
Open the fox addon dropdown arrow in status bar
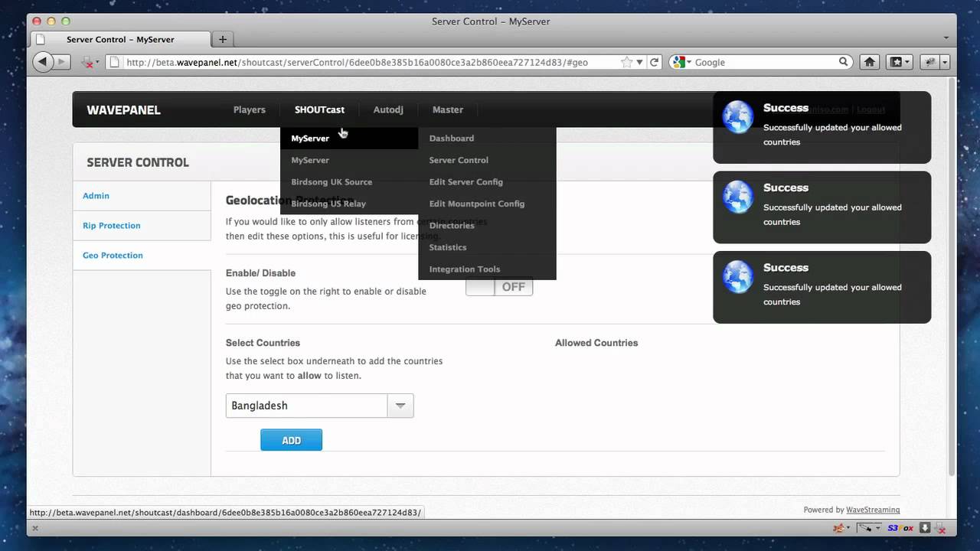[848, 528]
